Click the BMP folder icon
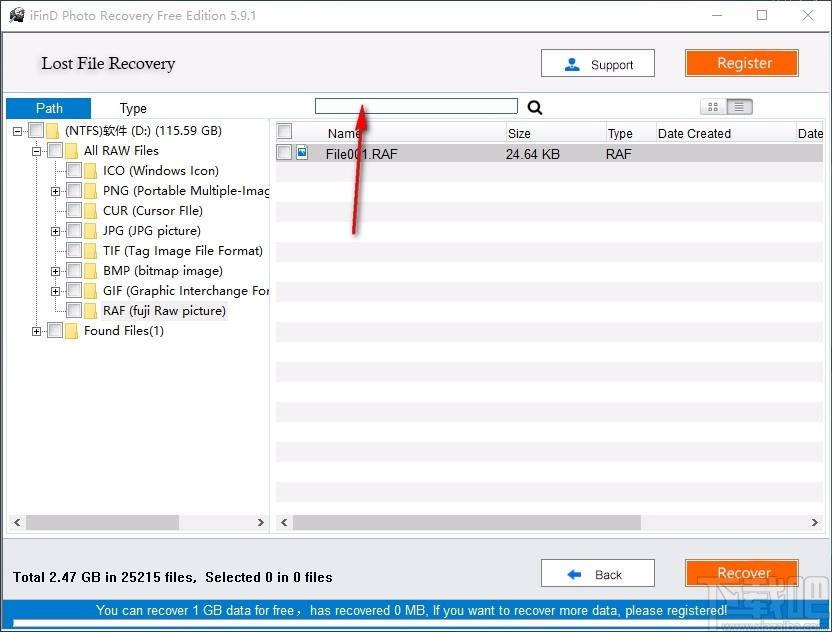 (x=91, y=271)
